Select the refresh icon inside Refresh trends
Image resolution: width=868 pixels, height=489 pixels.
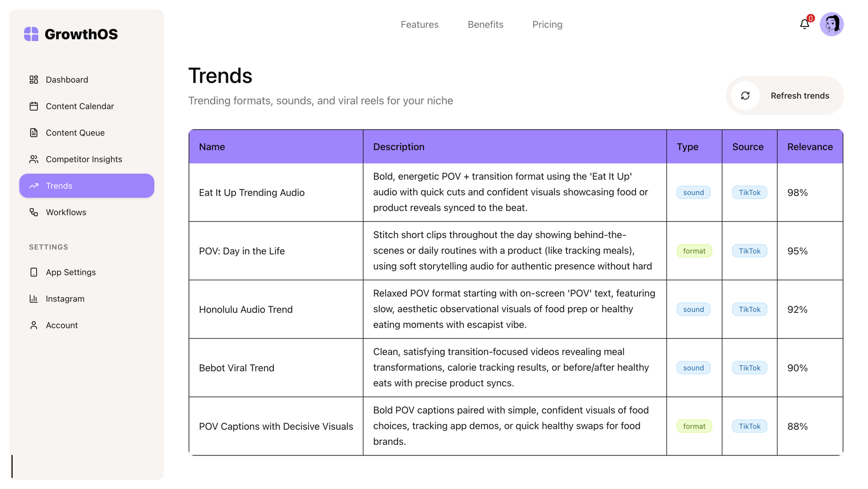pyautogui.click(x=745, y=95)
